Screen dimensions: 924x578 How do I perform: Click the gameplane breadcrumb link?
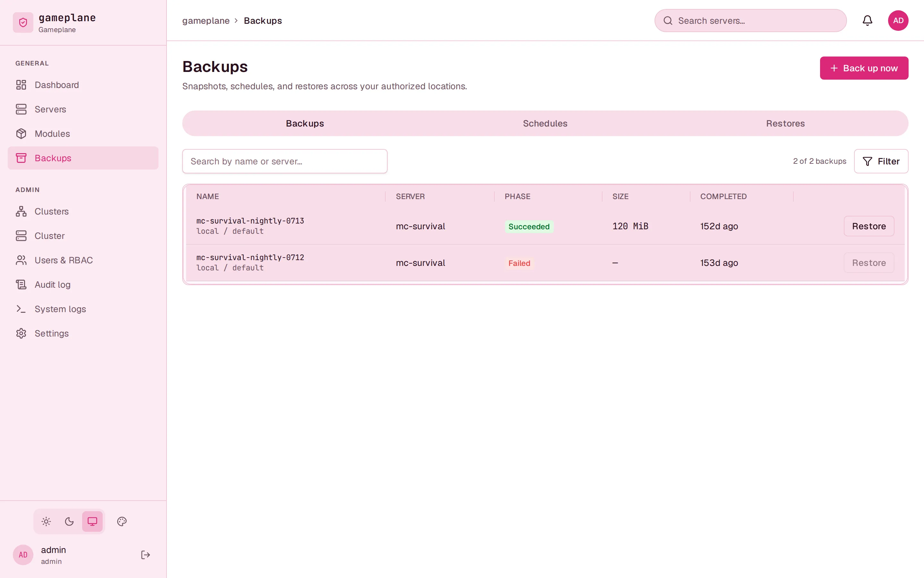click(206, 21)
